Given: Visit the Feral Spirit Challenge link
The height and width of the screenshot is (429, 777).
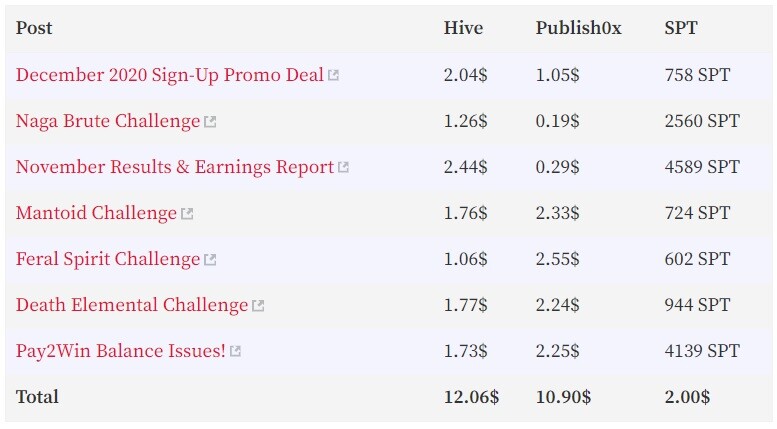Looking at the screenshot, I should coord(108,259).
